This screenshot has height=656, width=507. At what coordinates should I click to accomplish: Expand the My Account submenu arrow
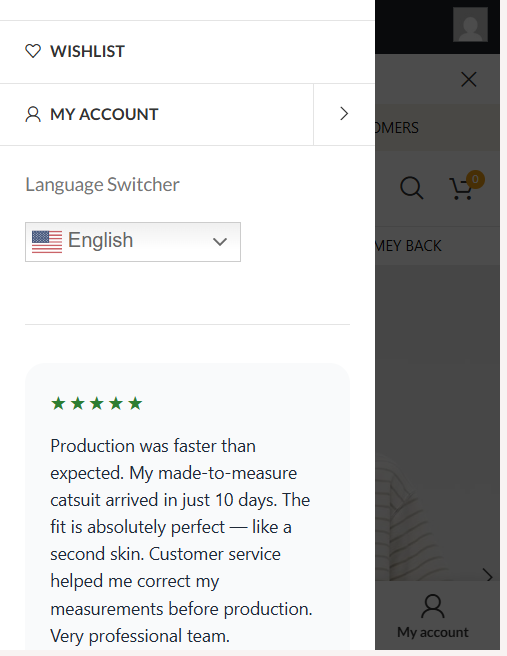pyautogui.click(x=344, y=114)
